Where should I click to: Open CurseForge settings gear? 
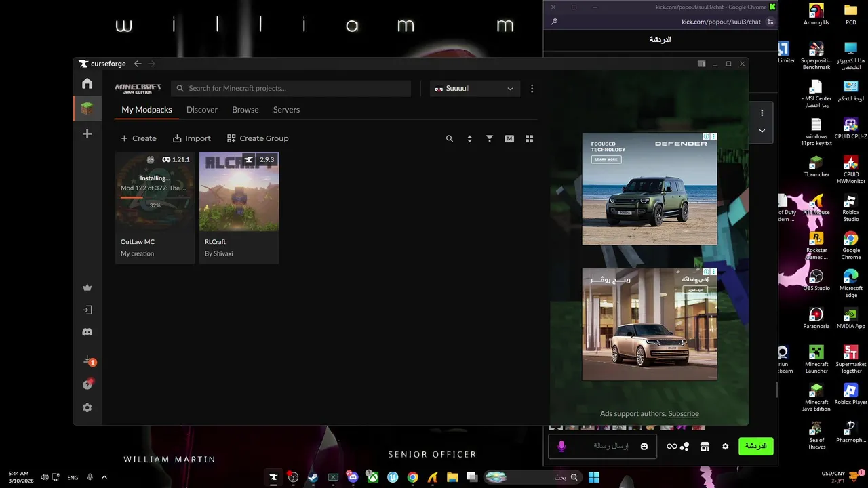tap(87, 407)
